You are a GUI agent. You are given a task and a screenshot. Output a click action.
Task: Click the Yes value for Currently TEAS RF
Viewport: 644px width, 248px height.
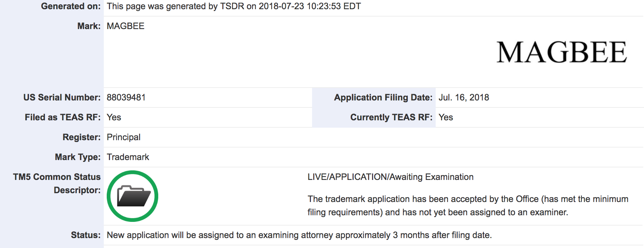446,117
